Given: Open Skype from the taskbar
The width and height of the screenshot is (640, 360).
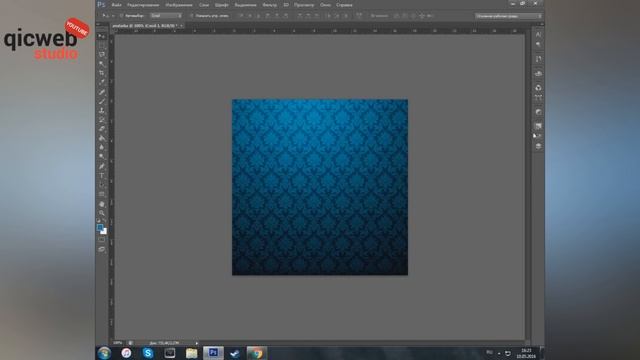Looking at the screenshot, I should pos(148,353).
